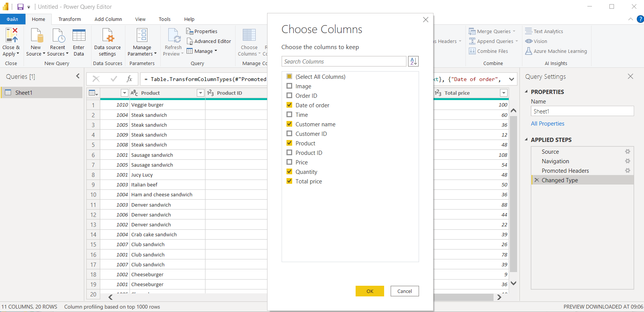Open the All Properties link
The image size is (644, 312).
click(x=547, y=123)
